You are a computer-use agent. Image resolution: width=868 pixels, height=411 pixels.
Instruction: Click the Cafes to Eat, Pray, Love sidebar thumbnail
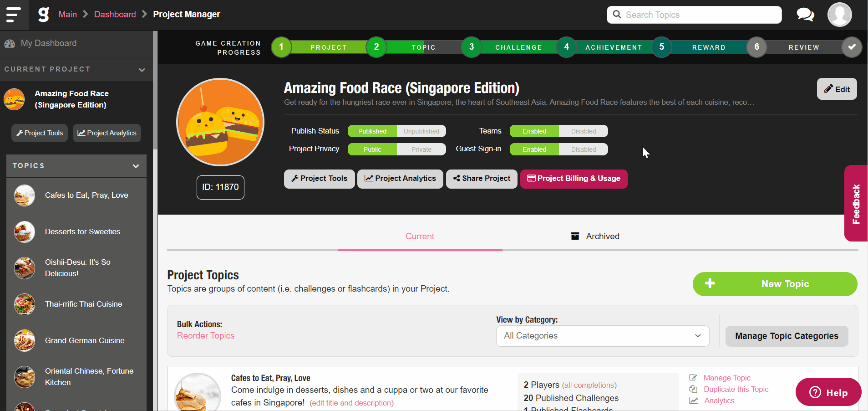coord(25,195)
